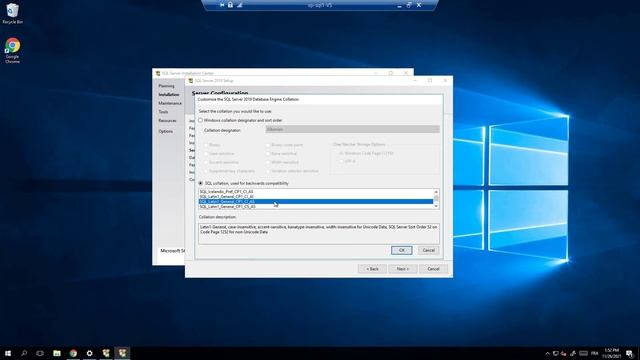Open touch keyboard tray icon
This screenshot has height=360, width=640.
pos(583,353)
